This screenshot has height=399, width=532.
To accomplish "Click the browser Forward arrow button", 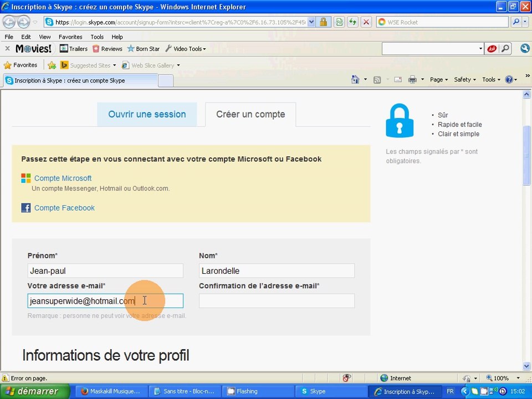I will click(23, 22).
